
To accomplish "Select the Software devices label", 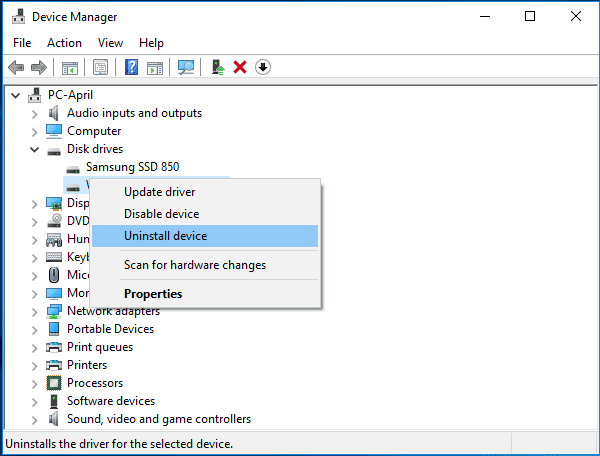I will click(x=111, y=401).
